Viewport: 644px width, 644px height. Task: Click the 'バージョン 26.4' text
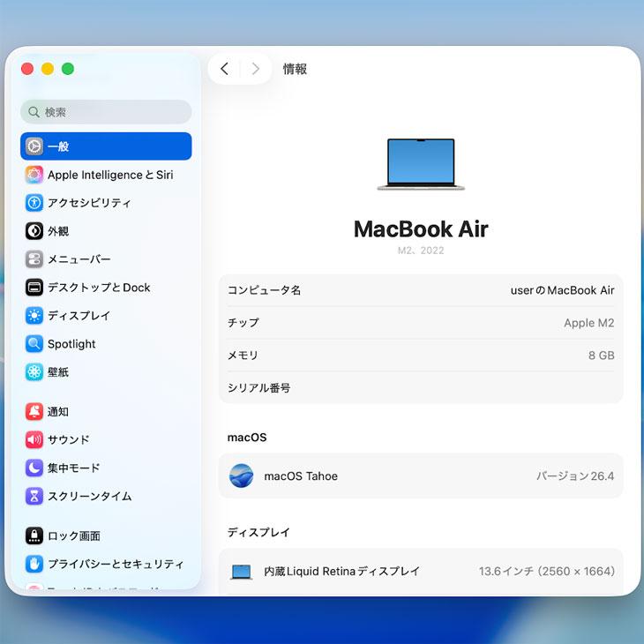575,476
